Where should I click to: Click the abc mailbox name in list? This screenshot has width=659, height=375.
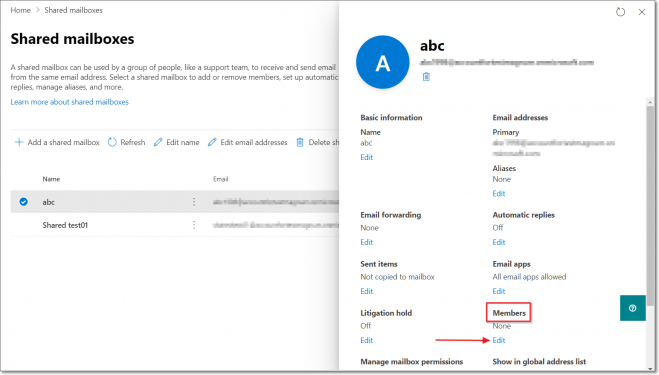pos(49,202)
